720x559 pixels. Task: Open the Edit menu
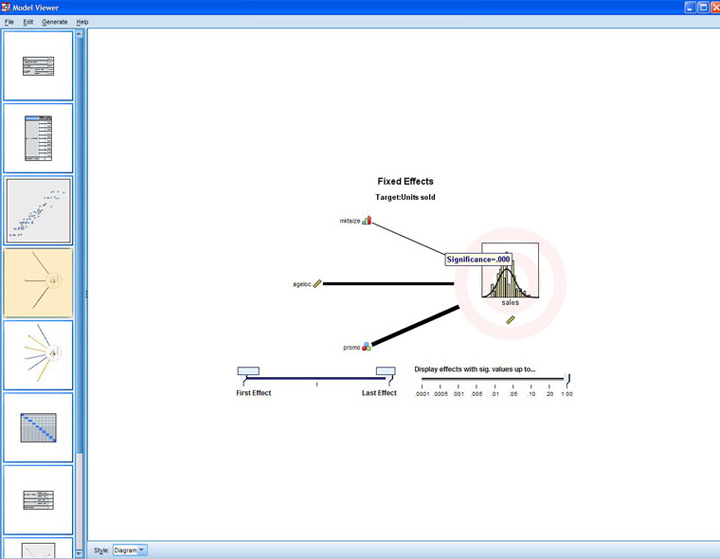point(28,21)
